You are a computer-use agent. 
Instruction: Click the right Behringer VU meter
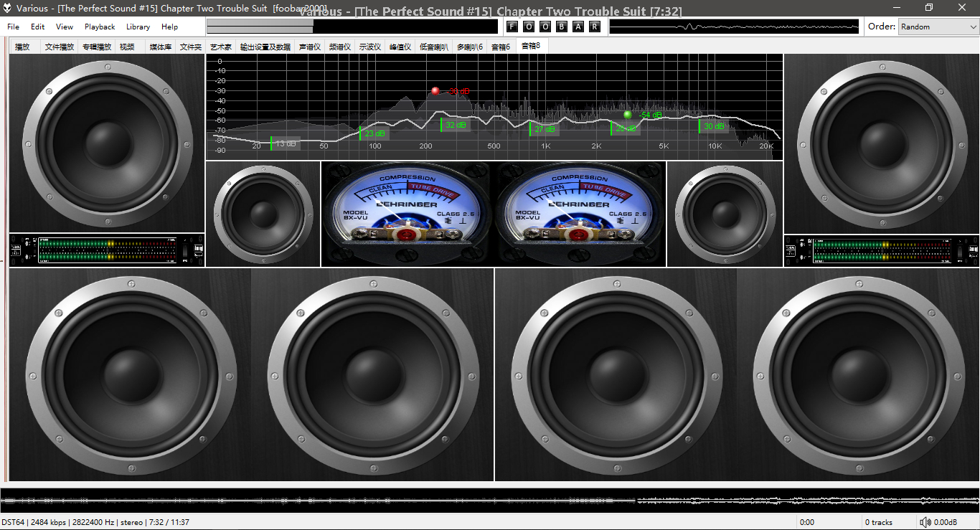[580, 214]
